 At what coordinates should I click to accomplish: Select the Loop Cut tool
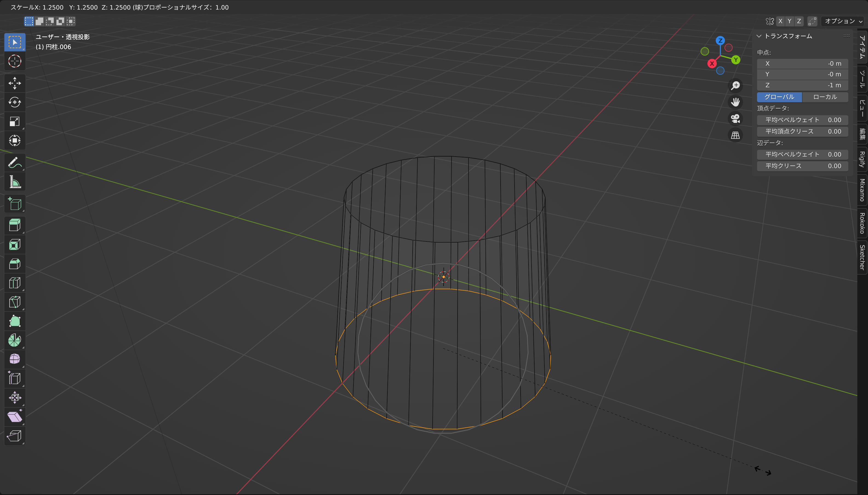(15, 283)
